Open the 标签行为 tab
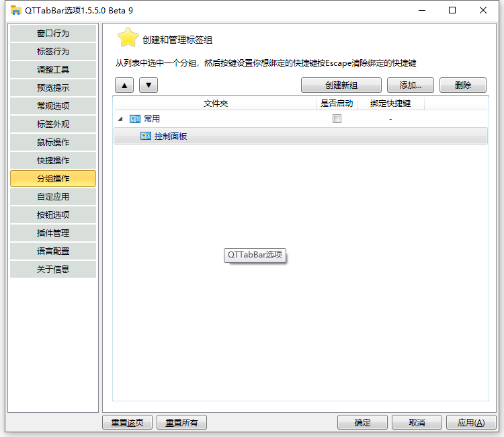The image size is (504, 437). click(53, 52)
